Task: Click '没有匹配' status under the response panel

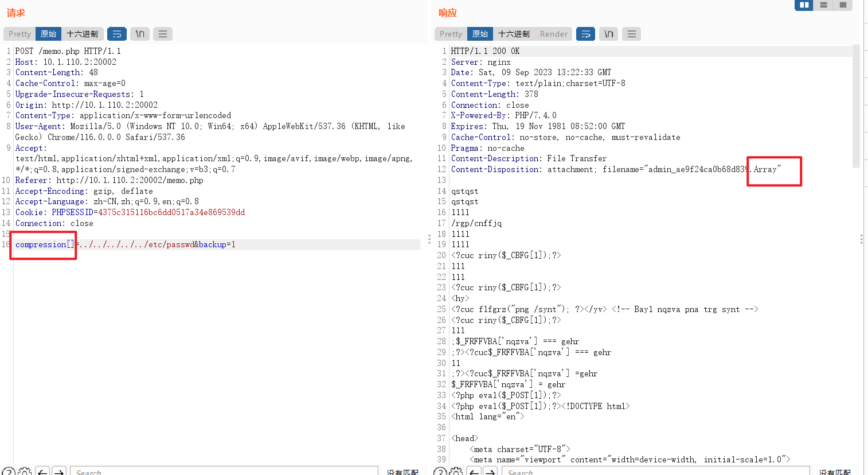Action: point(835,472)
